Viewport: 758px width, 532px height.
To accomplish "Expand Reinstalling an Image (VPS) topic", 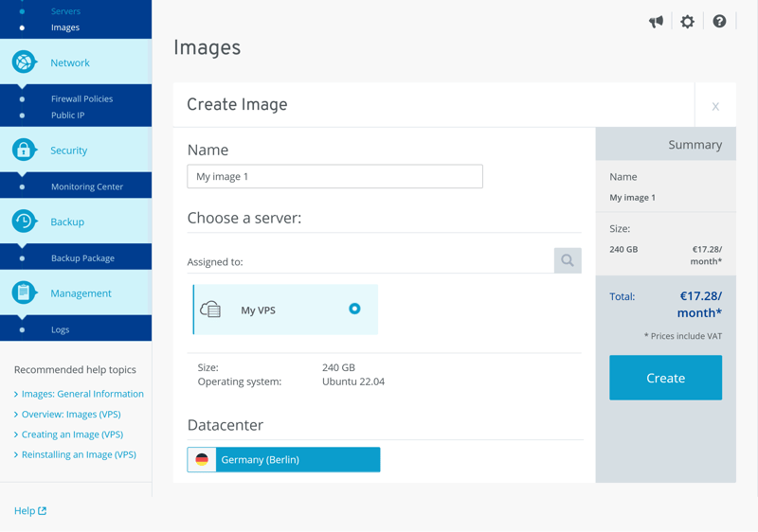I will tap(79, 454).
